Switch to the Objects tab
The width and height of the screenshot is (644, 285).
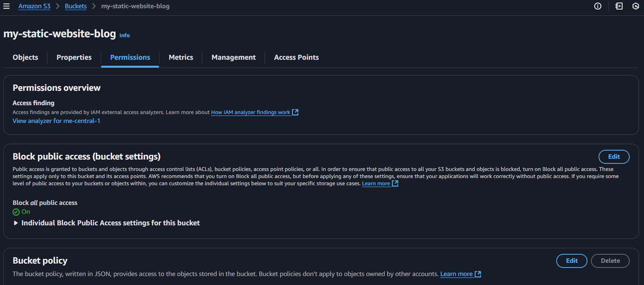[x=25, y=57]
